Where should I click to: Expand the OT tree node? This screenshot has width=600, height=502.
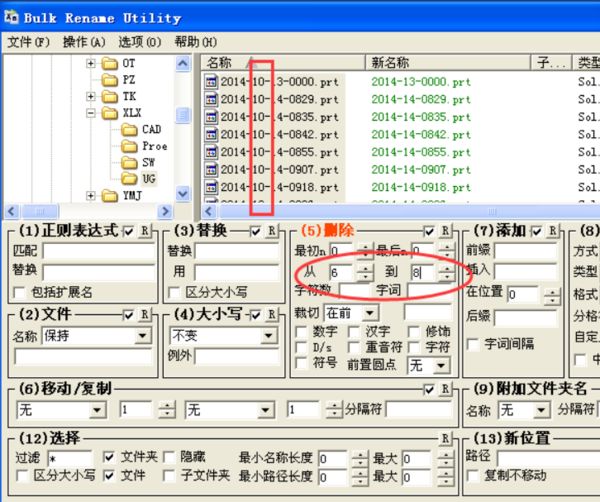tap(91, 63)
